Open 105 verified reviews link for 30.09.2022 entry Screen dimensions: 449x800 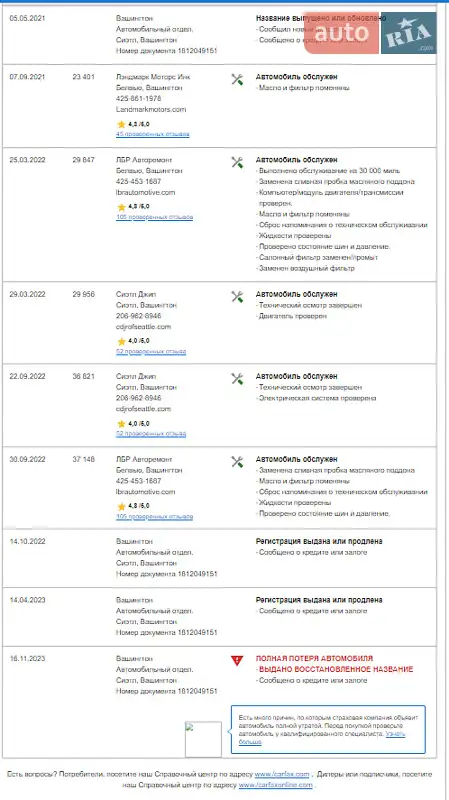click(154, 517)
